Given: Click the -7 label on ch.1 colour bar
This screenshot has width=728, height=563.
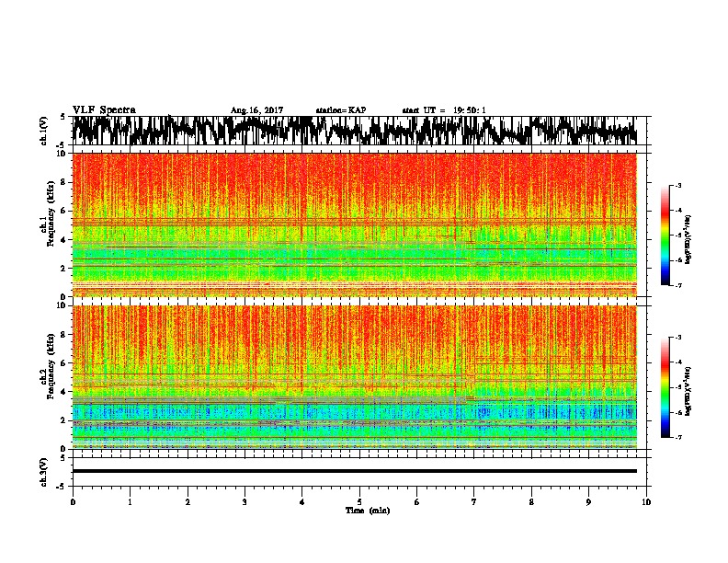Looking at the screenshot, I should click(678, 285).
